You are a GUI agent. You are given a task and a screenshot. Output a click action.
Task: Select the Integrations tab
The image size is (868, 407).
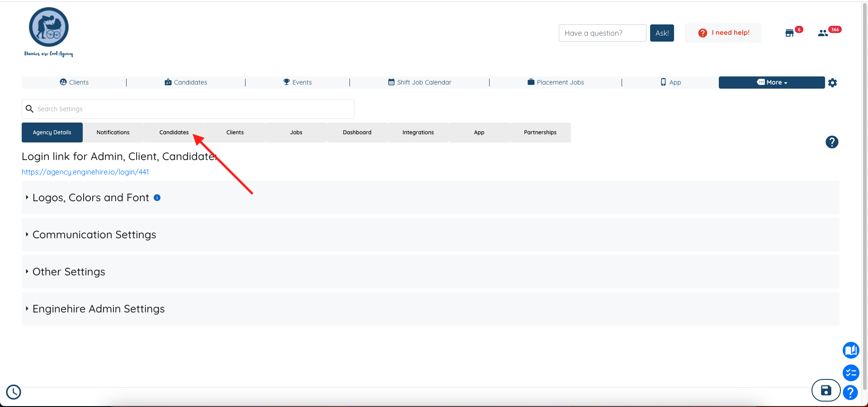pyautogui.click(x=418, y=132)
